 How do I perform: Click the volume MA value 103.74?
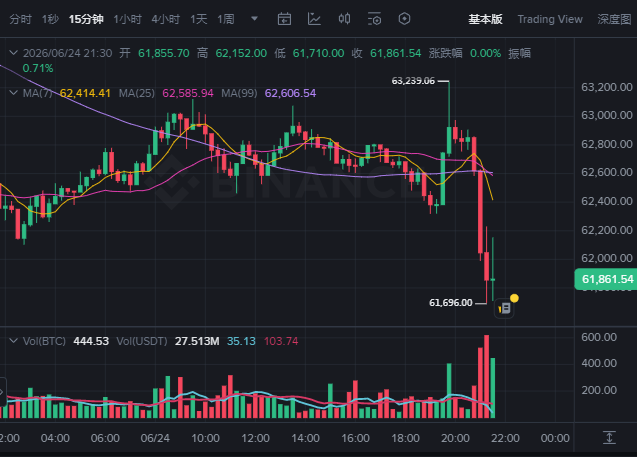(x=281, y=341)
